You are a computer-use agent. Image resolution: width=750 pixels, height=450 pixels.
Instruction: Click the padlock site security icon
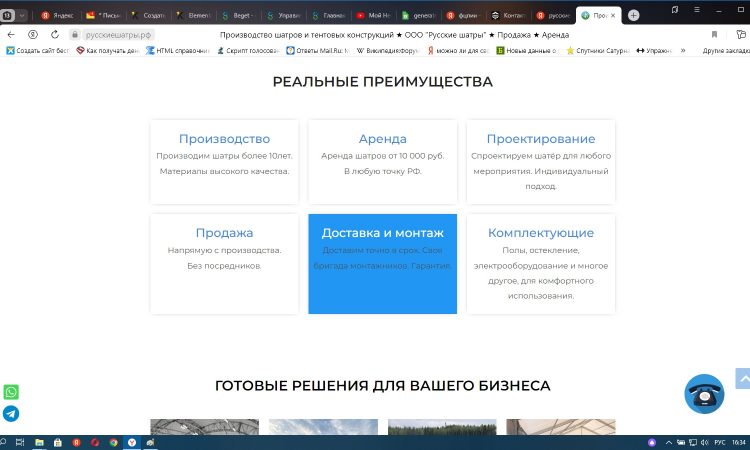pyautogui.click(x=75, y=34)
